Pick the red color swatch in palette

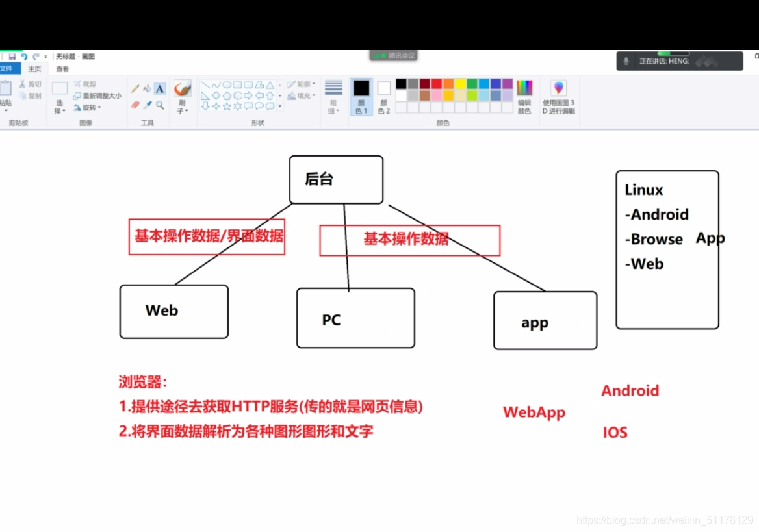point(437,84)
